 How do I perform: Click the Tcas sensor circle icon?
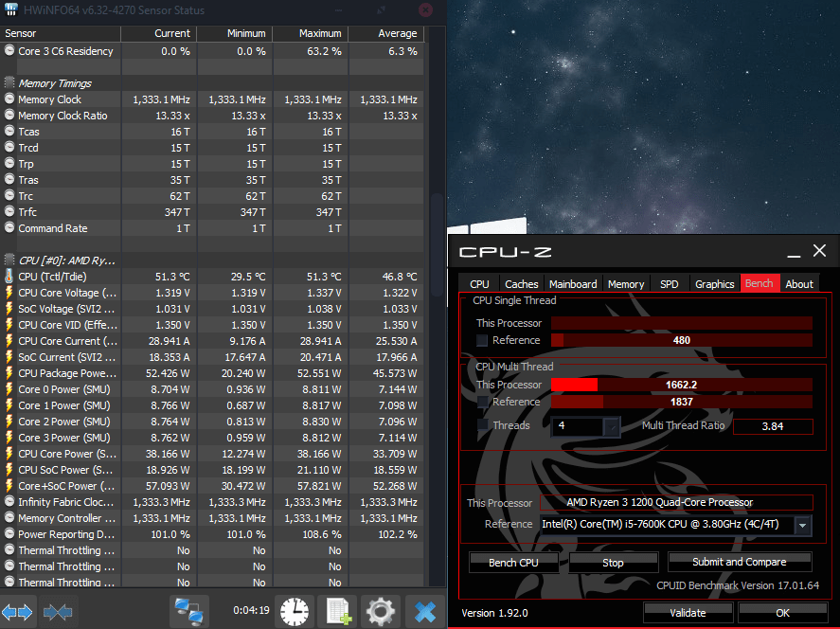tap(9, 132)
